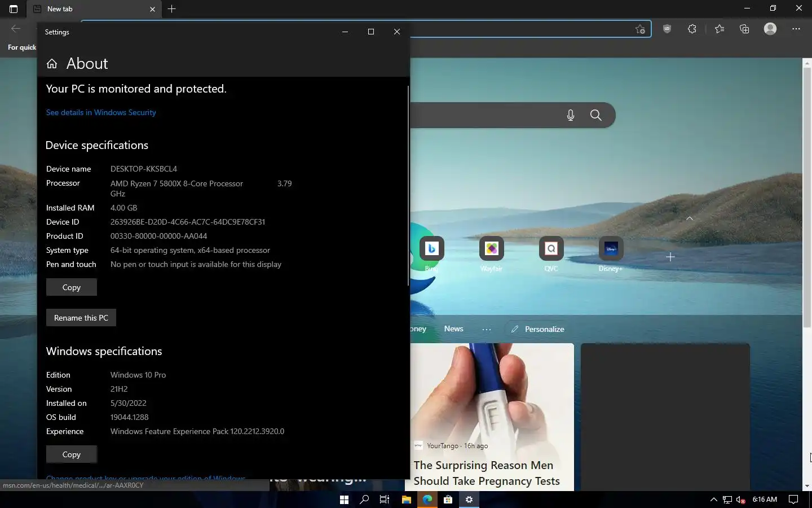Click the Edge back arrow
The height and width of the screenshot is (508, 812).
pos(16,29)
